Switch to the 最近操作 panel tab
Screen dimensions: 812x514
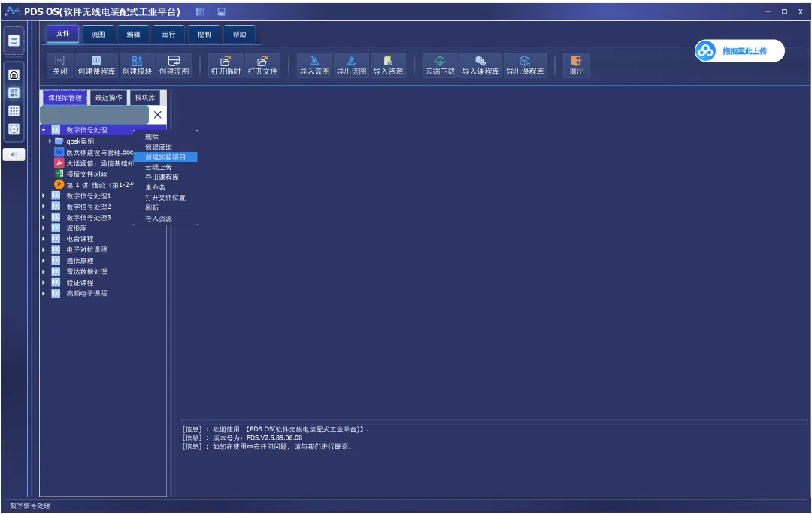108,97
